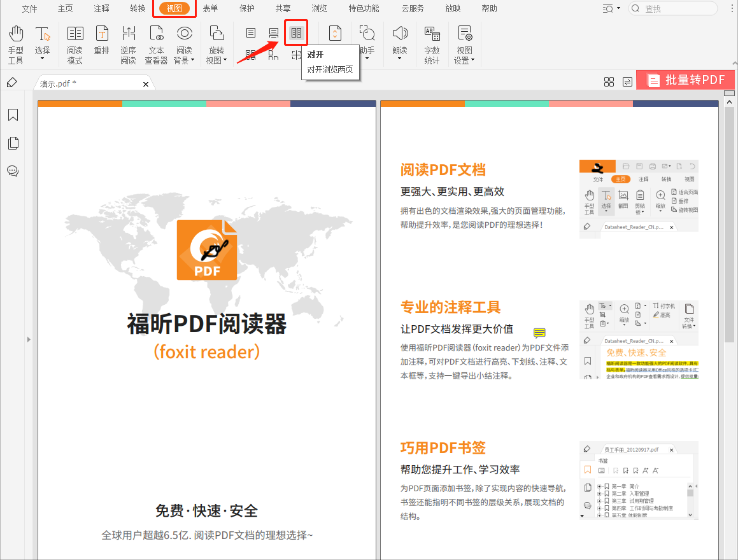Image resolution: width=738 pixels, height=560 pixels.
Task: Open the 文件 menu
Action: point(29,8)
